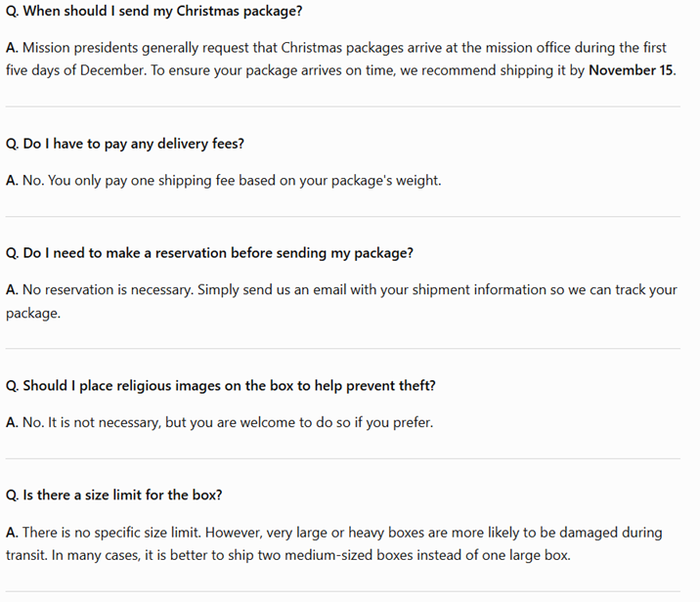Viewport: 700px width, 602px height.
Task: Click the box size limit question
Action: click(113, 494)
